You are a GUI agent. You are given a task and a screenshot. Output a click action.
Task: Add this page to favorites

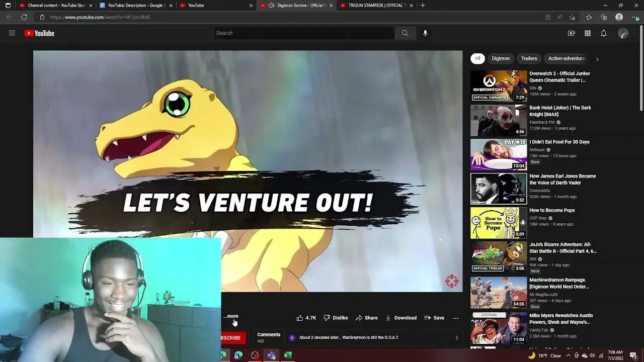(573, 17)
